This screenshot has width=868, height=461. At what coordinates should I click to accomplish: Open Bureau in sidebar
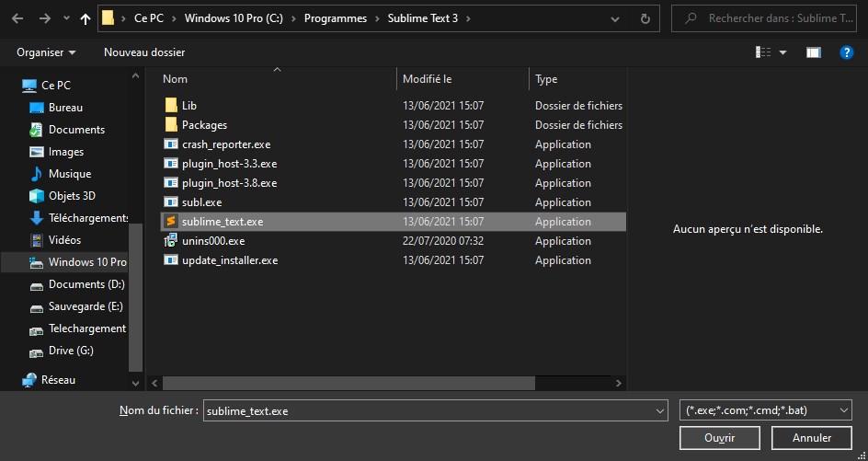pyautogui.click(x=65, y=108)
